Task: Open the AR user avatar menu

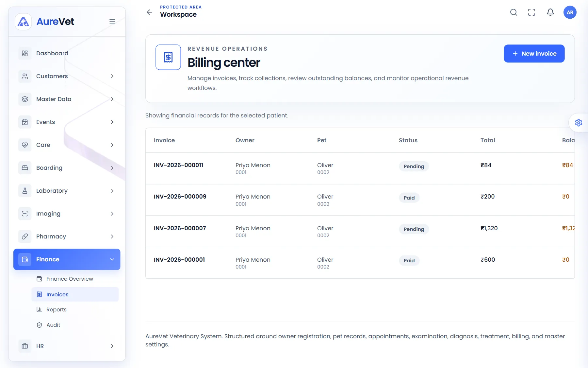Action: tap(570, 12)
